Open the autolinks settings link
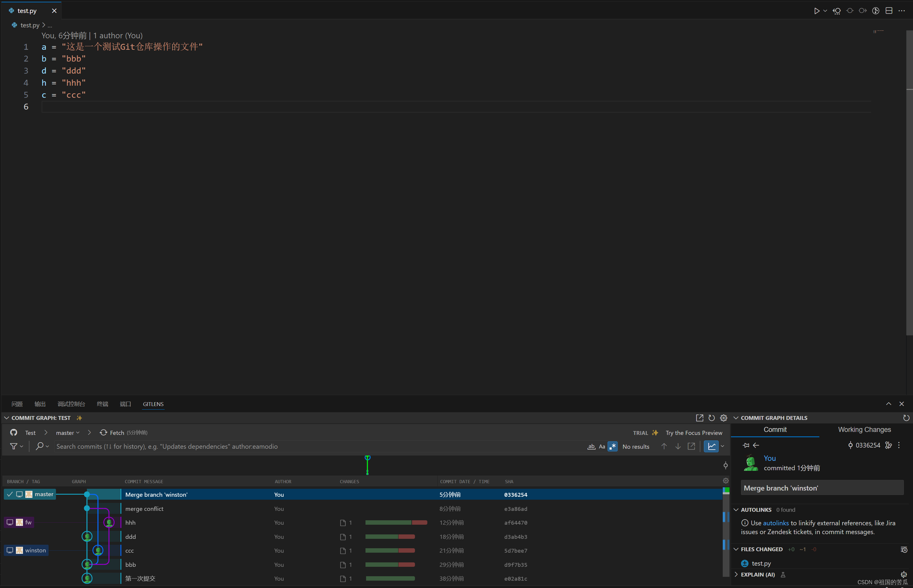The height and width of the screenshot is (588, 913). [x=775, y=523]
